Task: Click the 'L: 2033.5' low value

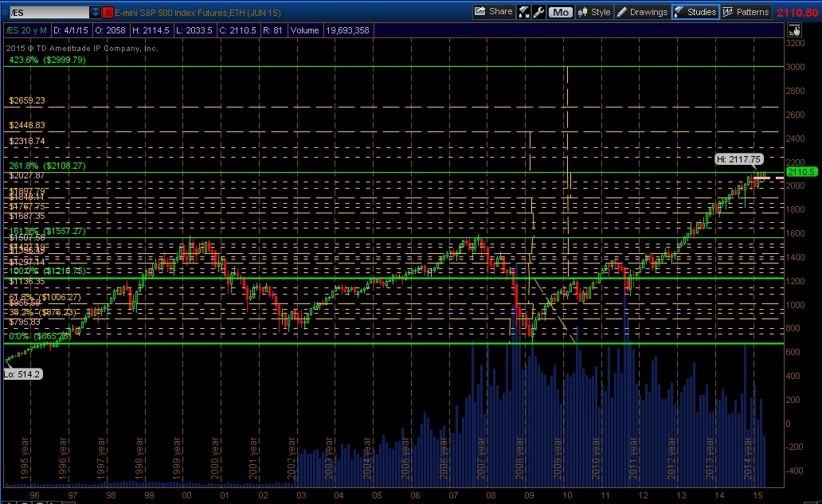Action: [194, 30]
